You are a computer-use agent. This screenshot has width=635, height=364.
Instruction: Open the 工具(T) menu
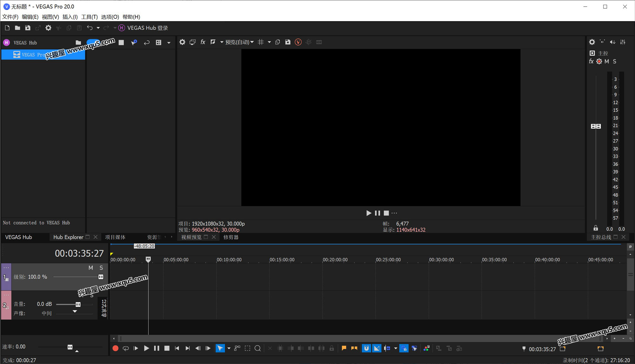point(89,17)
